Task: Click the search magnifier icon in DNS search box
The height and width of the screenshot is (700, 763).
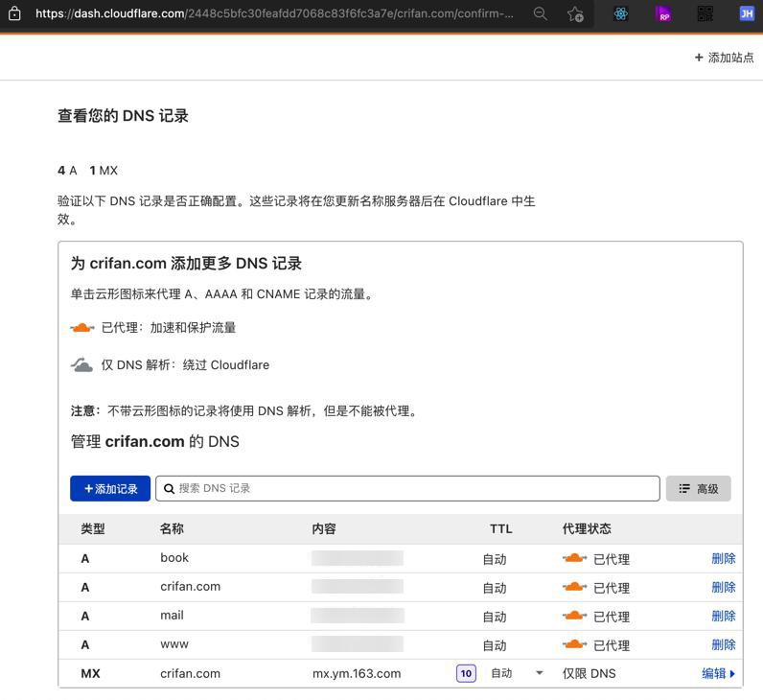Action: pyautogui.click(x=169, y=489)
